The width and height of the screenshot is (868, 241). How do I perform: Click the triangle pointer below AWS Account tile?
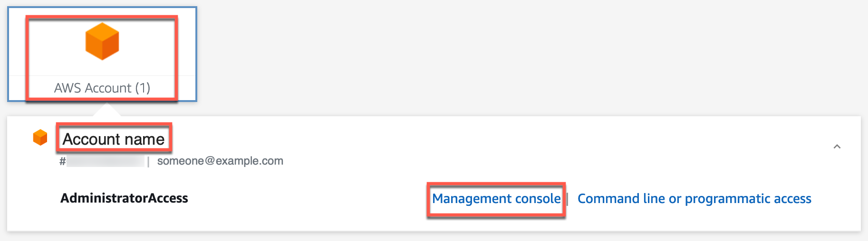tap(107, 110)
